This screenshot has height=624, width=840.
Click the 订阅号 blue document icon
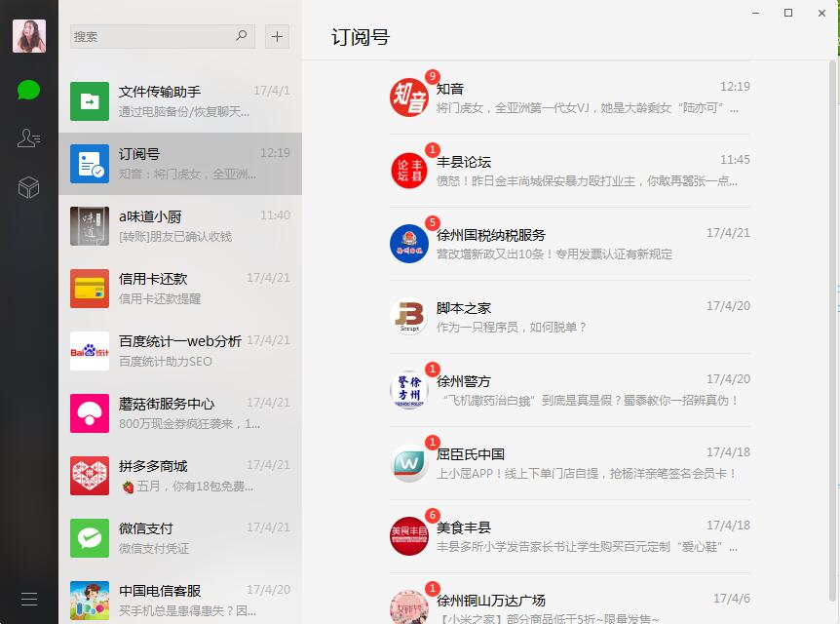tap(90, 164)
